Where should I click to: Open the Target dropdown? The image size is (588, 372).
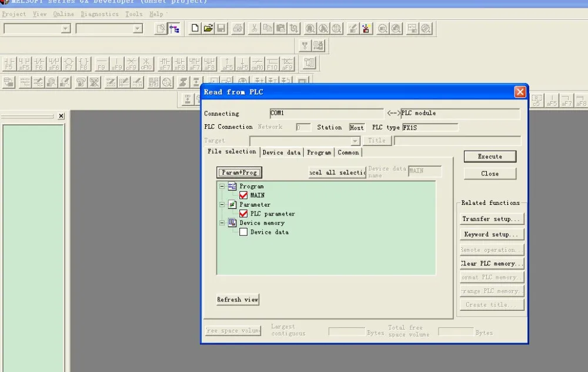pos(355,141)
